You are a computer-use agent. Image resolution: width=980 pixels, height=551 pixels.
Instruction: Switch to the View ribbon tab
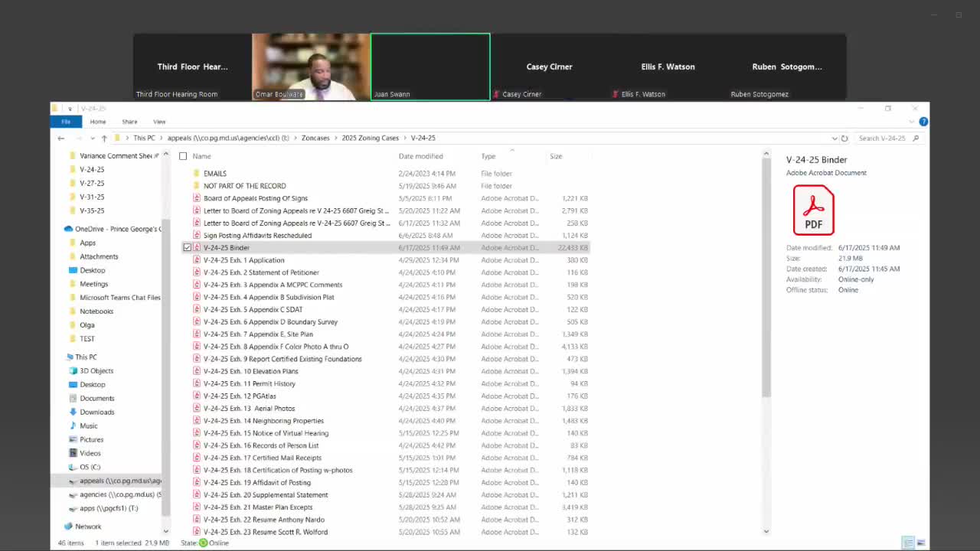click(x=159, y=122)
